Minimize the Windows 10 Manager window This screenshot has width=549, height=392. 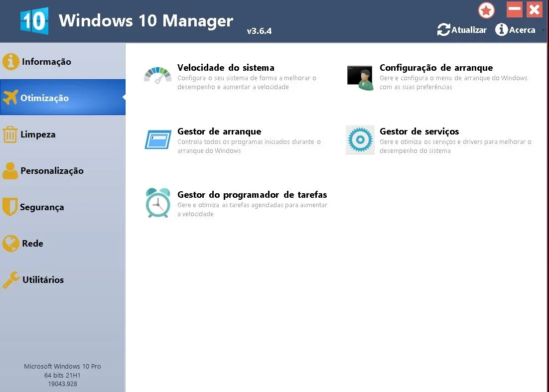click(514, 9)
